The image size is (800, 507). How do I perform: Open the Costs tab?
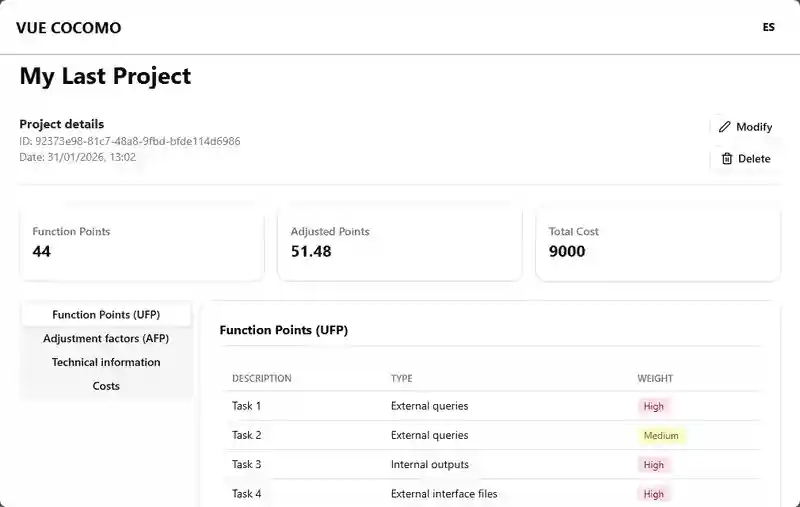[106, 386]
